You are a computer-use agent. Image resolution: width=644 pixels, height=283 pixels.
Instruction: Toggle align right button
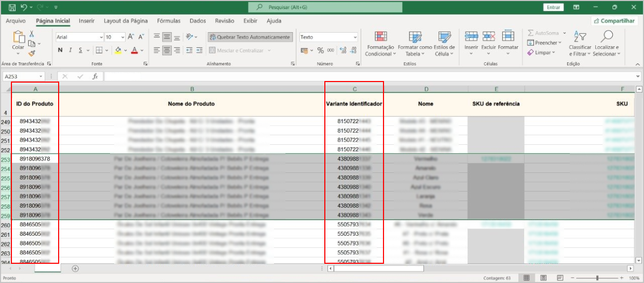(x=177, y=50)
